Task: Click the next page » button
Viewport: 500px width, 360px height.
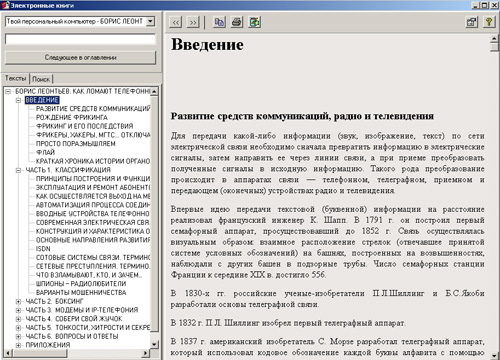Action: coord(193,22)
